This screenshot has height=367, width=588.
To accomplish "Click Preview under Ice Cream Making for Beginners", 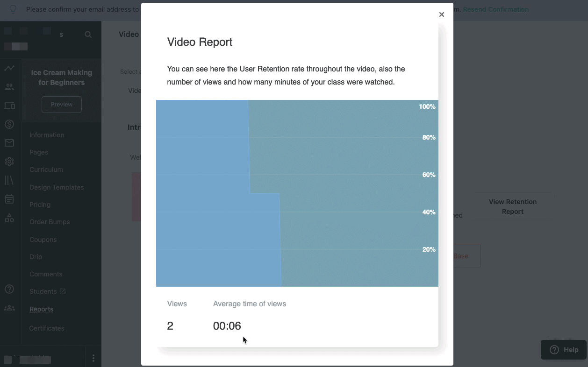I will click(x=61, y=105).
